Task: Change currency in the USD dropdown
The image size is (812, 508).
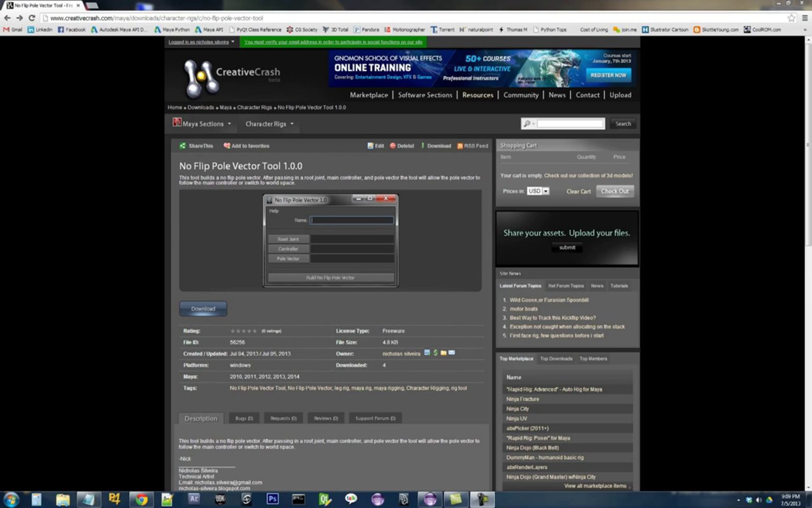Action: (538, 191)
